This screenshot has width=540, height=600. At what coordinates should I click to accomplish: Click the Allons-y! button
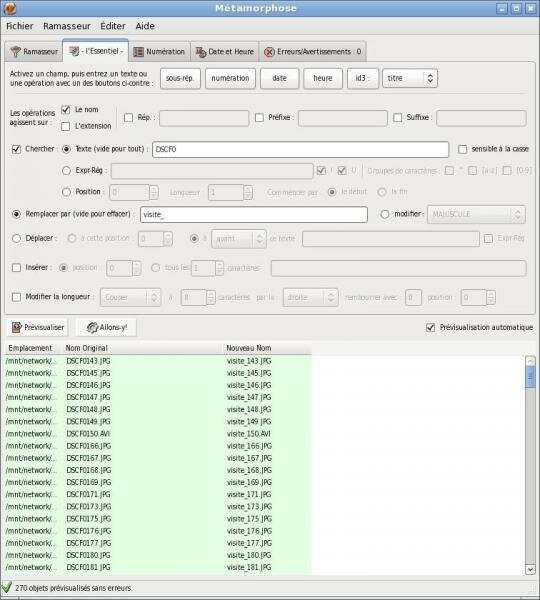(106, 328)
